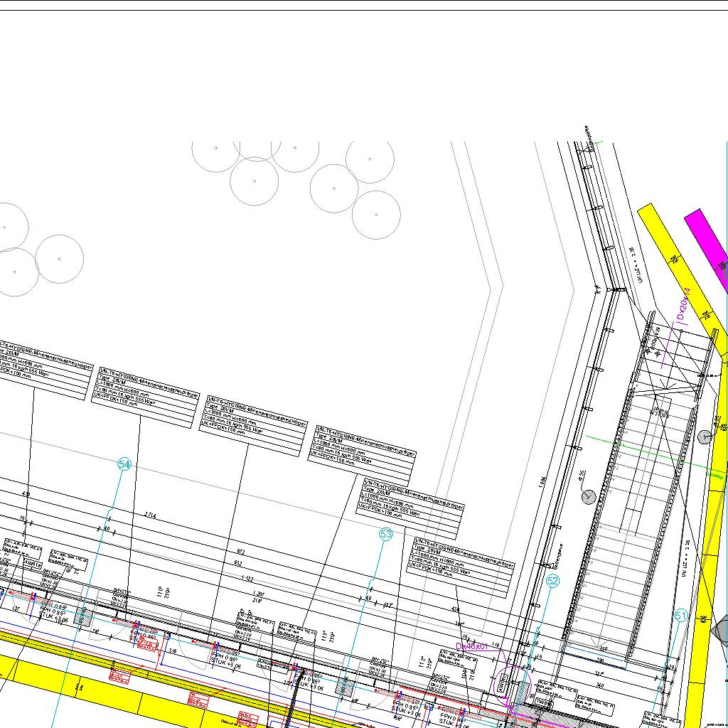Select the Ø 35 diameter label
Viewport: 728px width, 728px height.
pyautogui.click(x=582, y=477)
